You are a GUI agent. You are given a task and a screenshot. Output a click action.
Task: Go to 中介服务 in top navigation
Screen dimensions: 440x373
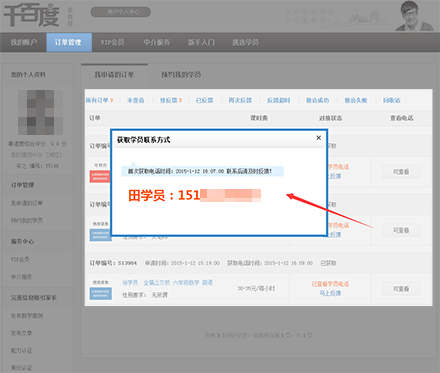point(157,42)
